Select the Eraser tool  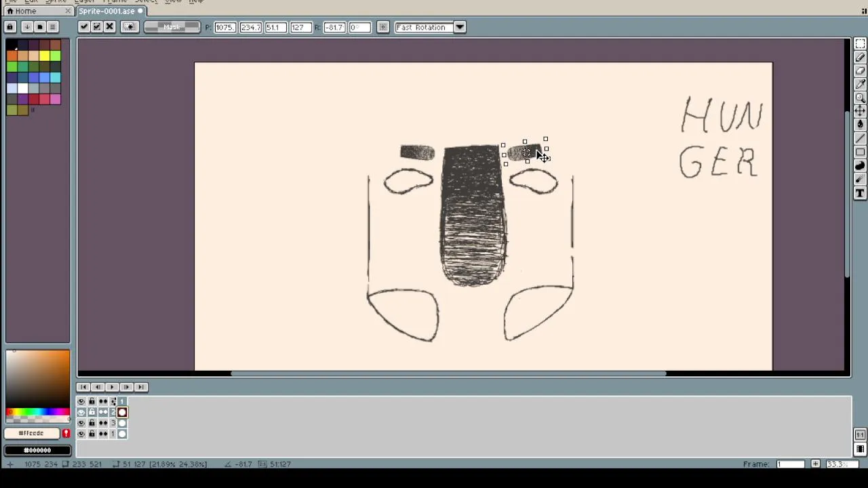click(x=860, y=71)
